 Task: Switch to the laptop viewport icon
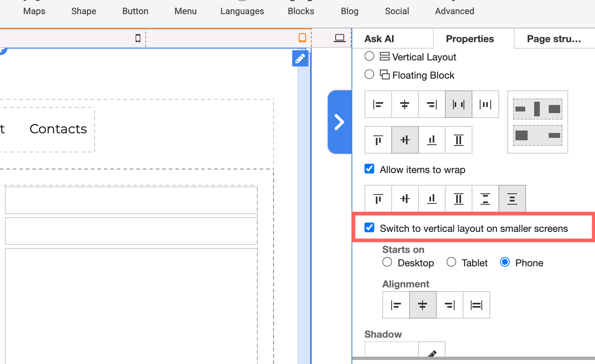click(x=339, y=38)
